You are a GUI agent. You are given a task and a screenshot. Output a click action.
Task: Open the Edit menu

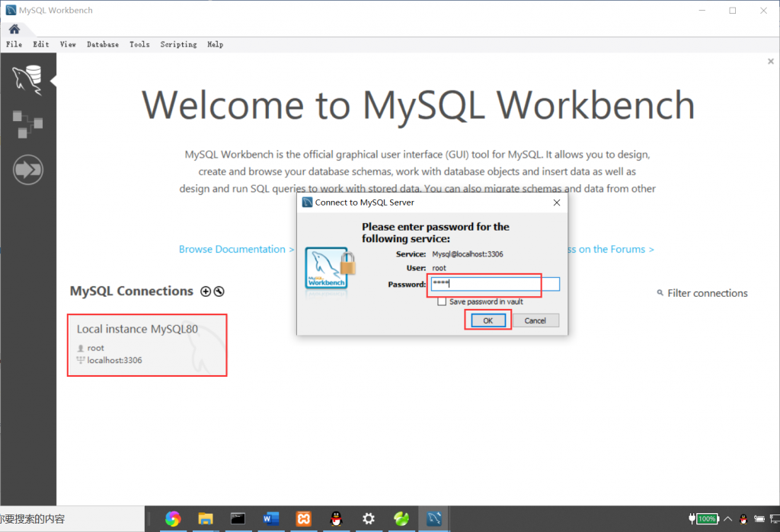41,44
